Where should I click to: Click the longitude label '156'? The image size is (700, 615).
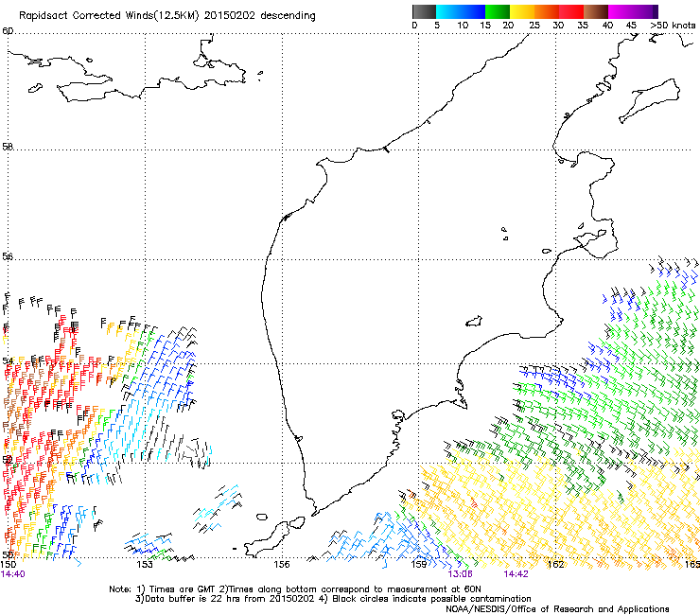click(x=282, y=564)
